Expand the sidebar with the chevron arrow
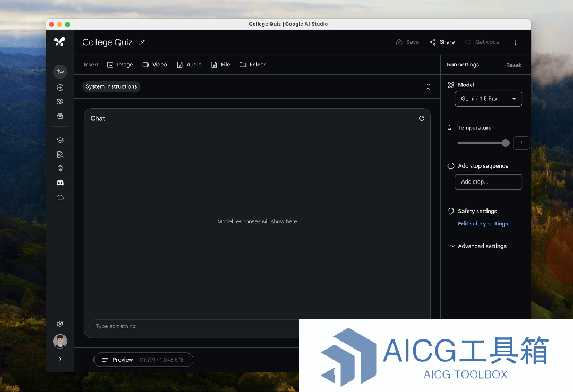The width and height of the screenshot is (573, 392). click(61, 359)
